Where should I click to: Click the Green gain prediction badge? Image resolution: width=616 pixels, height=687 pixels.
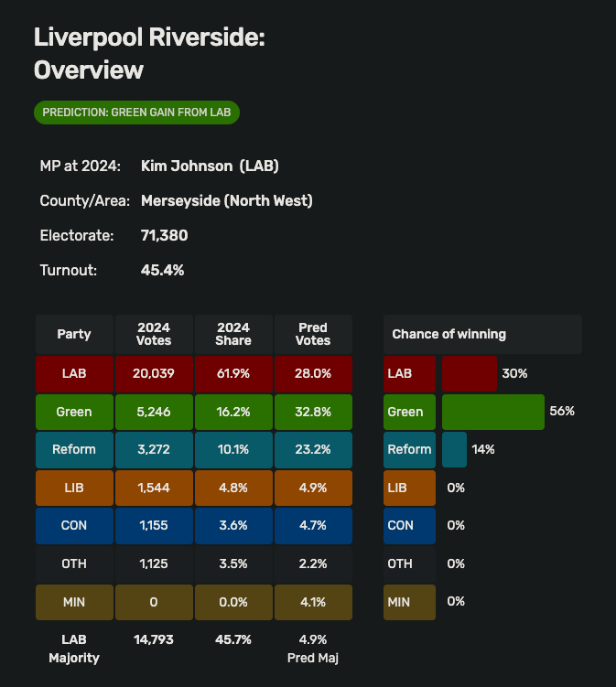[137, 113]
